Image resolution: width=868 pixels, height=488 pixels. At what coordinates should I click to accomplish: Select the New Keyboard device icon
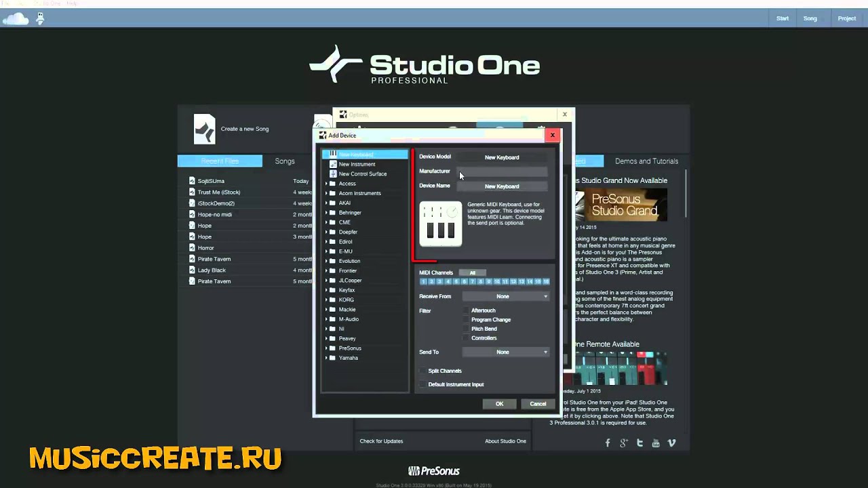tap(333, 155)
